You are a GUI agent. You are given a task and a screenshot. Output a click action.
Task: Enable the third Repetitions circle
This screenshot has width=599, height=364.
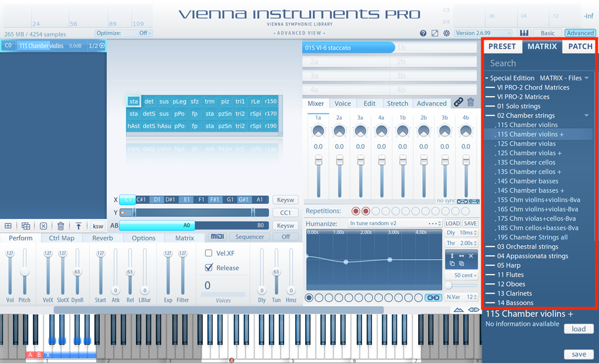coord(375,211)
